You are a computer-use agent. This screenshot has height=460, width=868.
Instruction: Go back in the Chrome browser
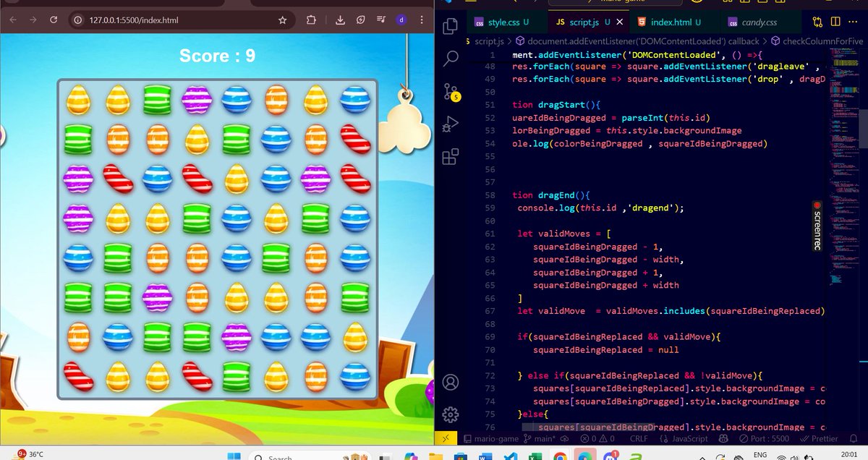[12, 20]
